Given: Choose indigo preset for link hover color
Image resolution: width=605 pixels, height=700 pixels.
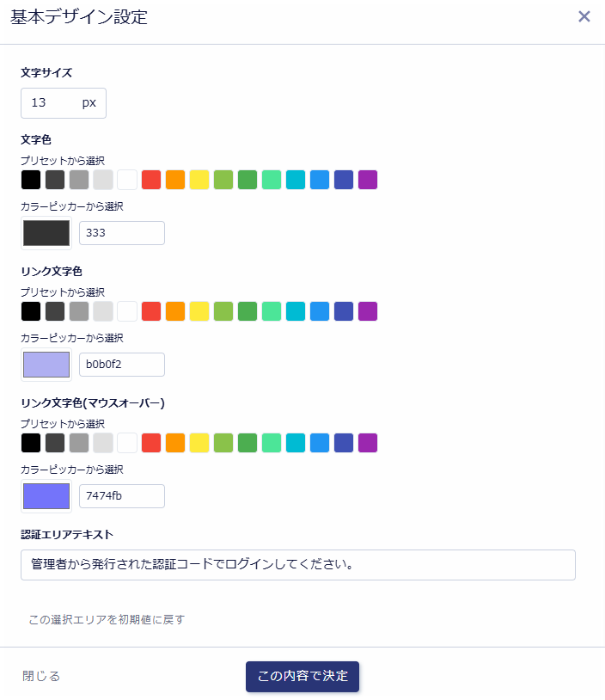Looking at the screenshot, I should pyautogui.click(x=344, y=443).
